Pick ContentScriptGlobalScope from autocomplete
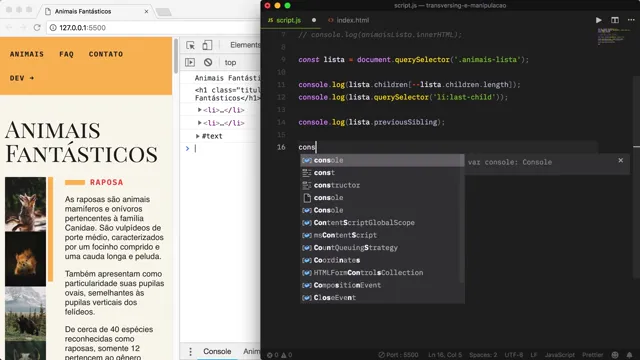The width and height of the screenshot is (640, 360). pos(382,223)
